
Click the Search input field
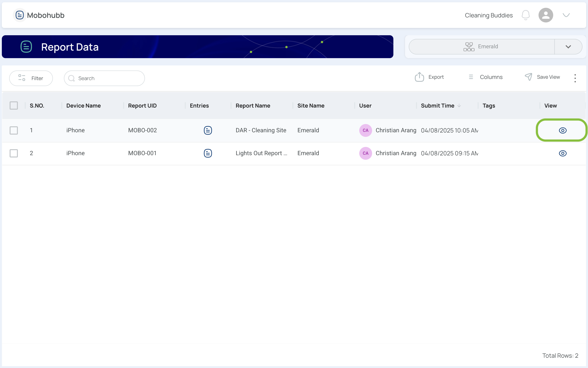click(x=104, y=78)
